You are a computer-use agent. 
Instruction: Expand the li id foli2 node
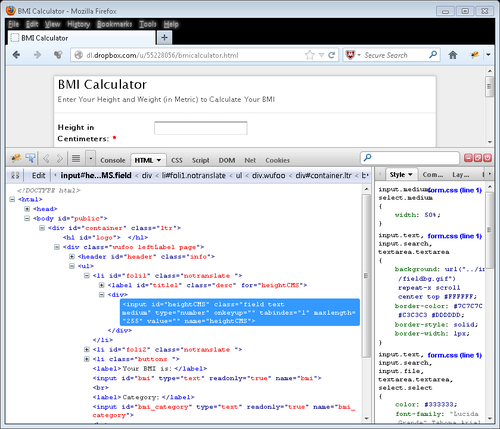(87, 350)
